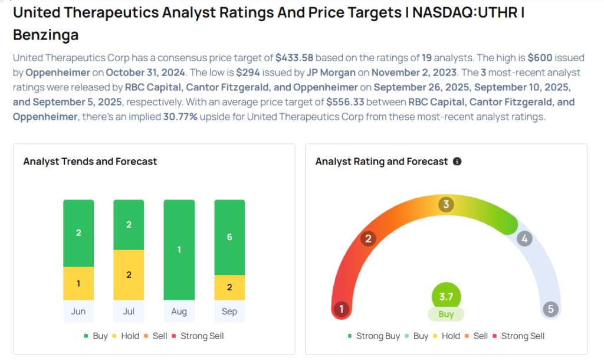
Task: Click gauge marker number 2
Action: 369,238
